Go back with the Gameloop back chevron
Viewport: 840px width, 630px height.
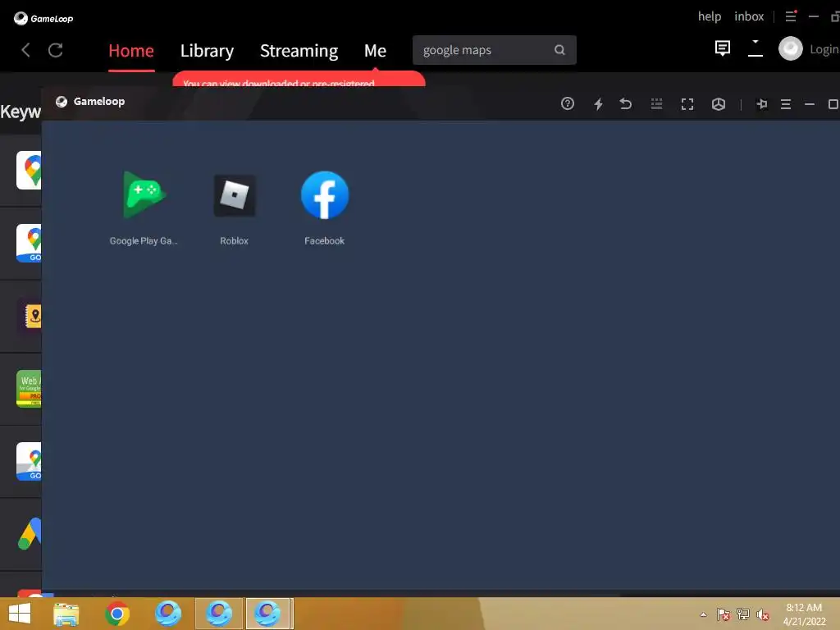tap(25, 50)
